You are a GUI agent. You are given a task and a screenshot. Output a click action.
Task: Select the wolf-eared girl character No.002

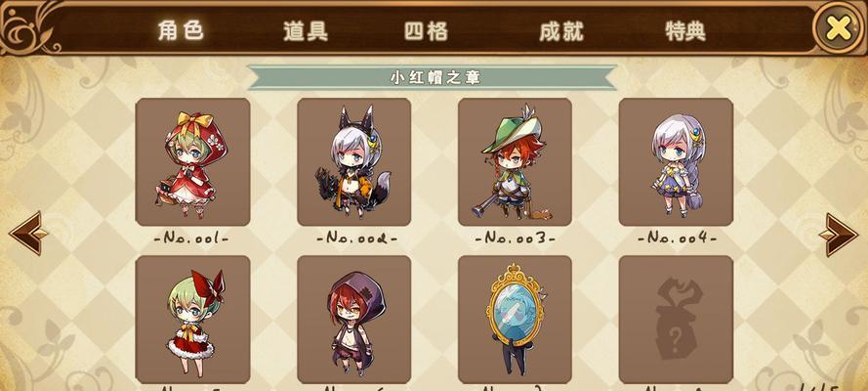click(x=354, y=161)
